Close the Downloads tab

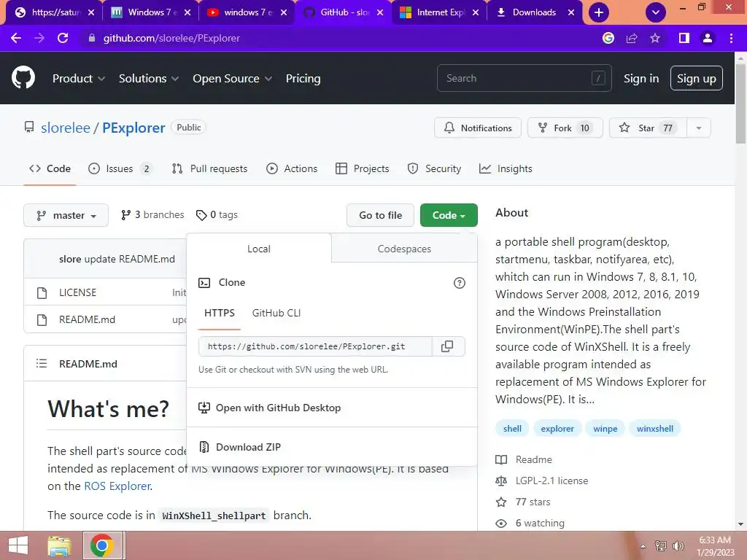click(571, 12)
